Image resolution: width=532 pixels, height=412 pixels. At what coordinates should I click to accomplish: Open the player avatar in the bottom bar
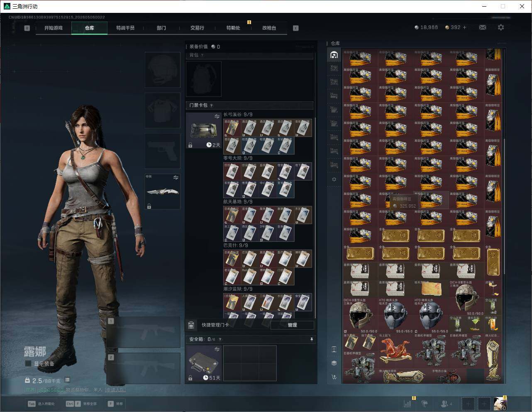click(500, 403)
